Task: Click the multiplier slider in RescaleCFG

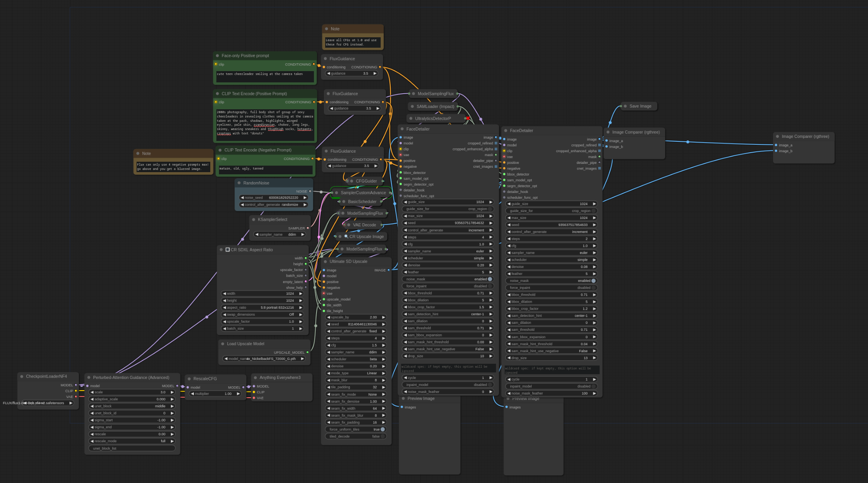Action: pyautogui.click(x=215, y=394)
